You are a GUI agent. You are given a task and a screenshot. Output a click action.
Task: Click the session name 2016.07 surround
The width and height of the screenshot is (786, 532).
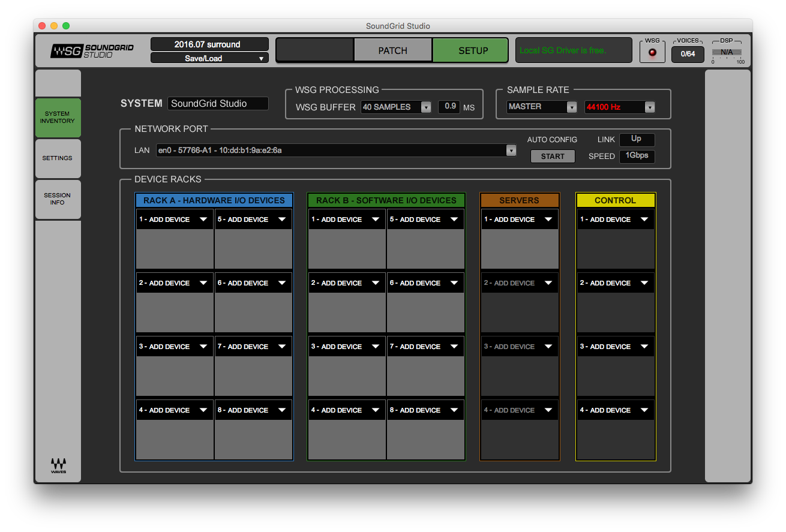point(209,44)
